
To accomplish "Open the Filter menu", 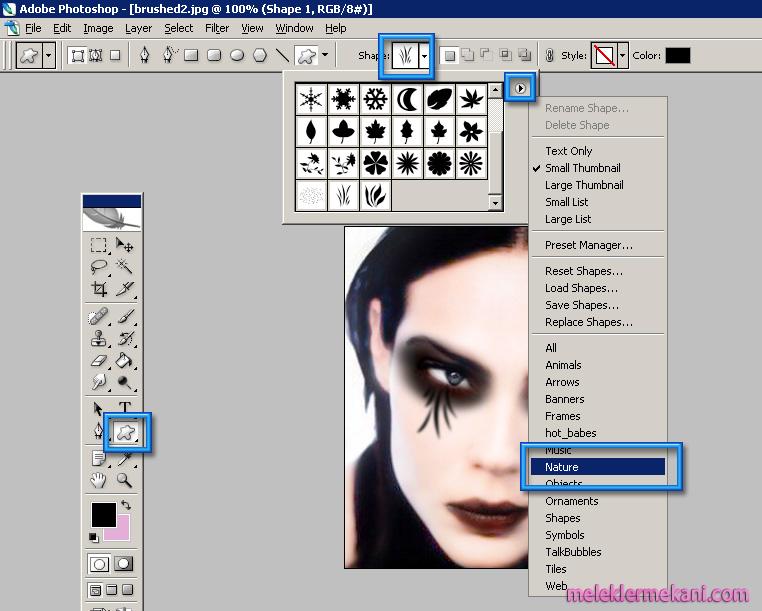I will [217, 28].
